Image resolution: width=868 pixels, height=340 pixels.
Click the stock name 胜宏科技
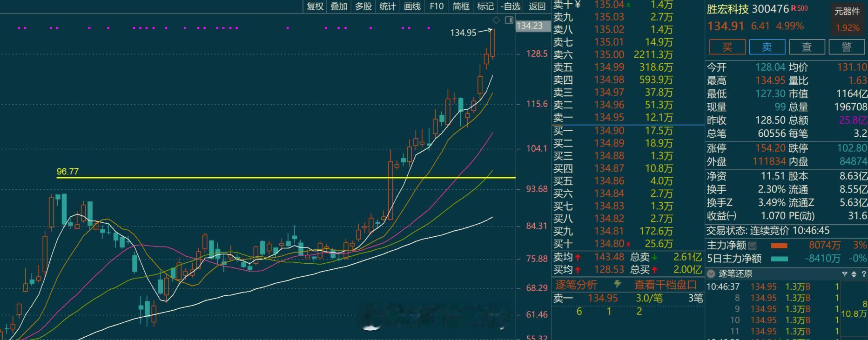point(728,9)
